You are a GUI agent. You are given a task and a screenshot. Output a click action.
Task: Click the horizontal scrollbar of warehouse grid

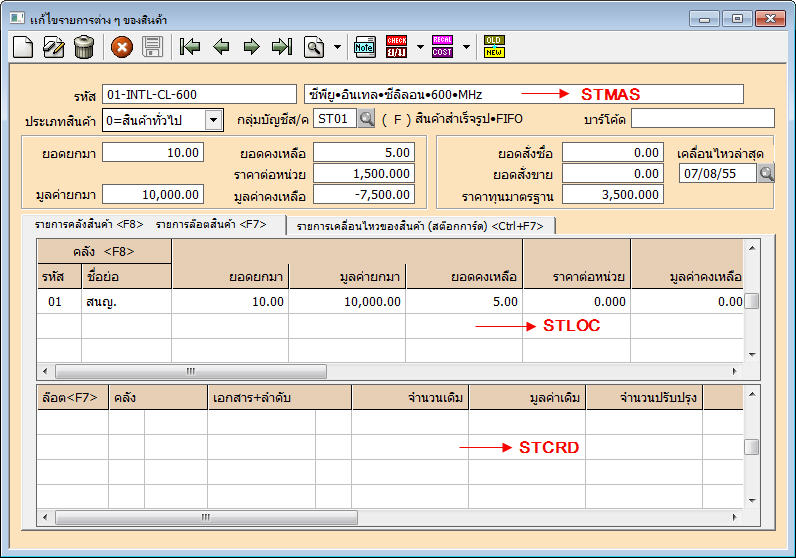tap(190, 371)
